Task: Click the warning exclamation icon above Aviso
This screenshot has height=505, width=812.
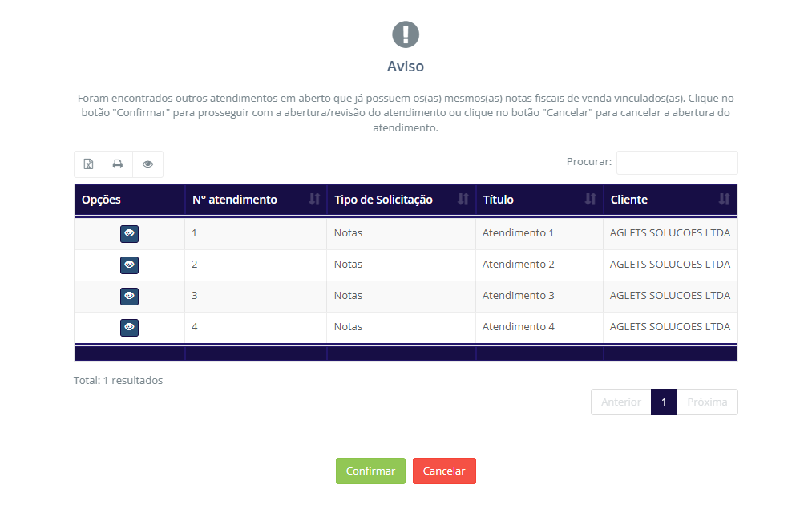Action: pyautogui.click(x=406, y=34)
